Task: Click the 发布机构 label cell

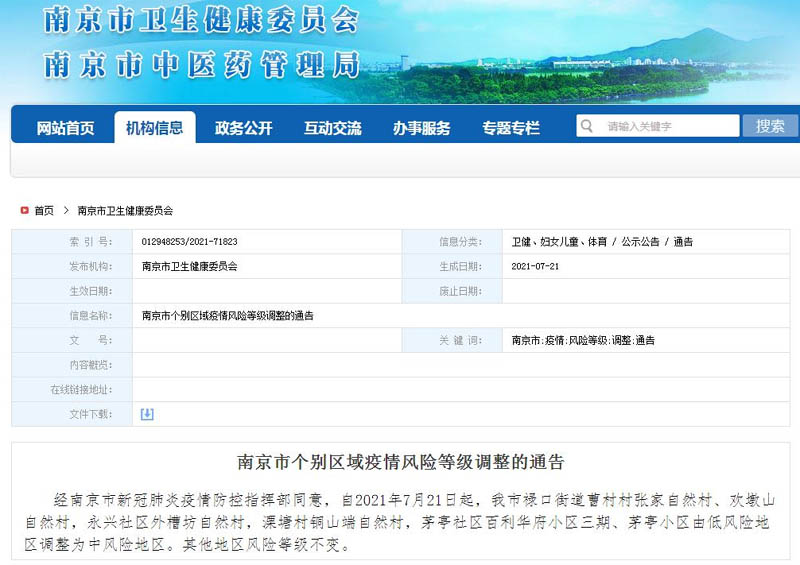Action: tap(72, 266)
